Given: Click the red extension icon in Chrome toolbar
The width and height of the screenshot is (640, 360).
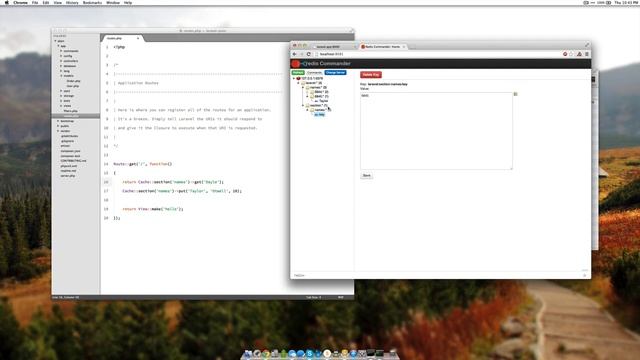Looking at the screenshot, I should coord(565,54).
